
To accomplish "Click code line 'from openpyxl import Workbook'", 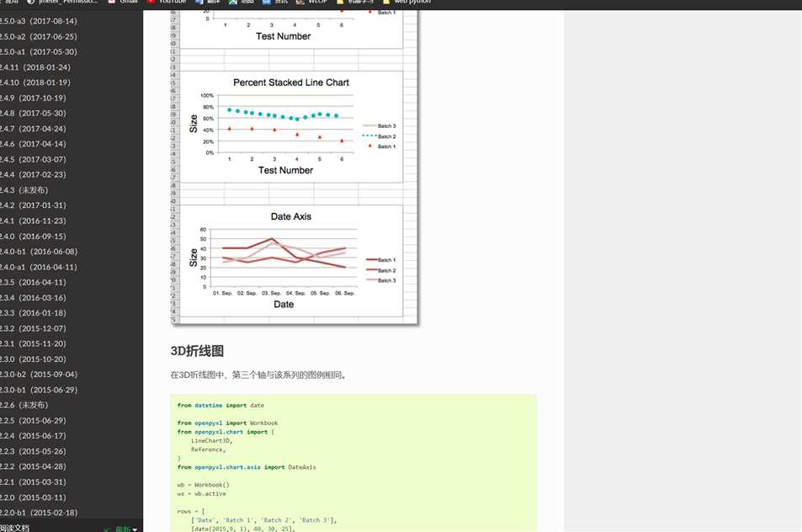I will pos(227,423).
